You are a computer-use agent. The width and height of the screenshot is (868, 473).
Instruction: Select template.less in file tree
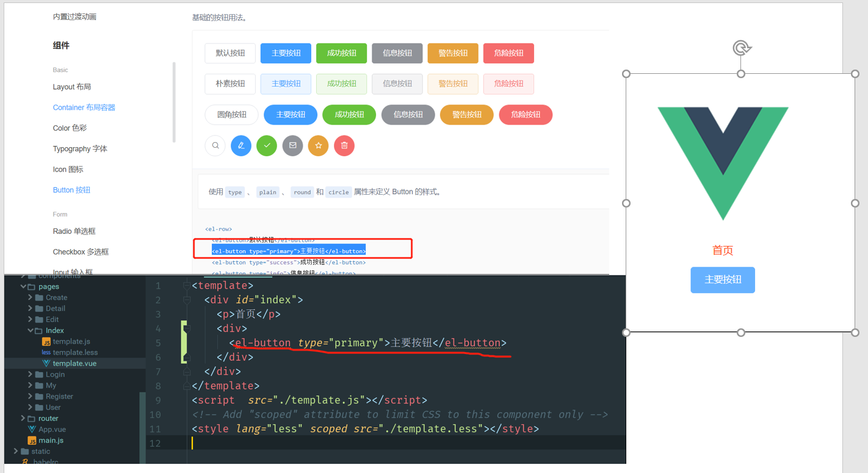(x=75, y=353)
